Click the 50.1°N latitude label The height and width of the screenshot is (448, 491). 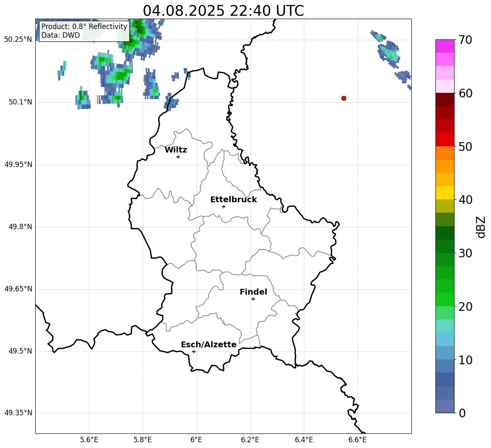pos(20,102)
